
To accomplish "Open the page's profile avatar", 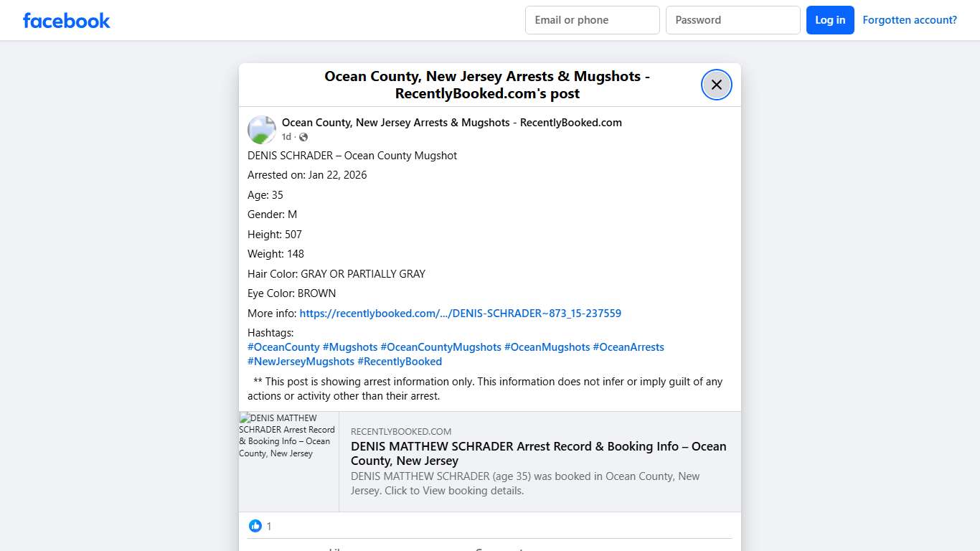I will point(262,130).
